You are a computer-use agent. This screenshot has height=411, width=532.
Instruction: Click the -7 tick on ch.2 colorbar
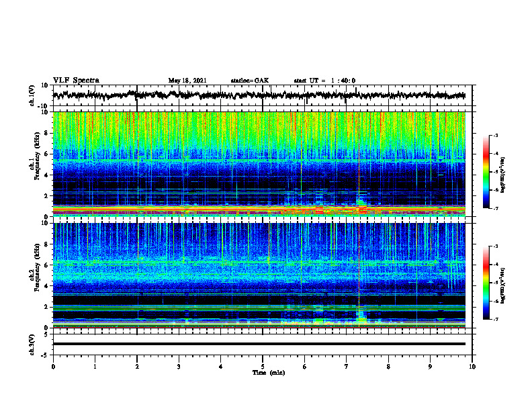tap(496, 319)
